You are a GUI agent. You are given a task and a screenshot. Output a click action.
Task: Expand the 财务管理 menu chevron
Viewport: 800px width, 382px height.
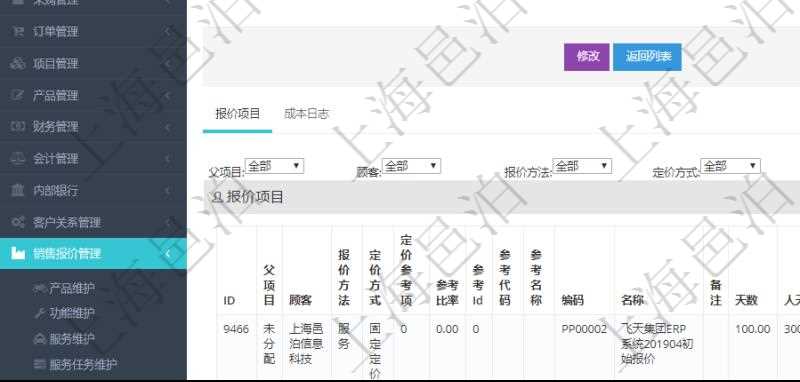pyautogui.click(x=167, y=127)
